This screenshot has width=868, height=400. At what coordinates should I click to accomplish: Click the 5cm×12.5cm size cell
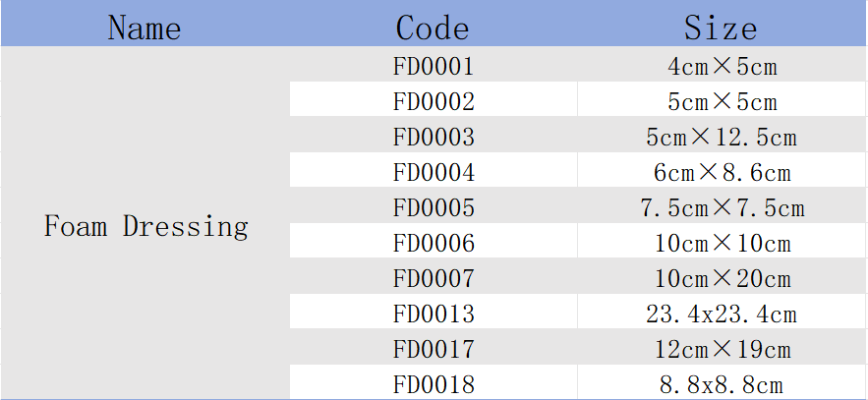(722, 135)
